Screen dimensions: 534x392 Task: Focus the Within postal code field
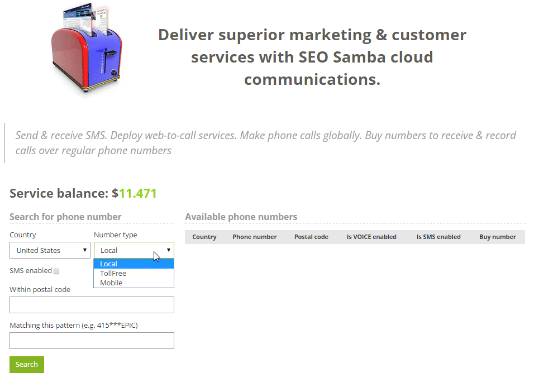92,305
